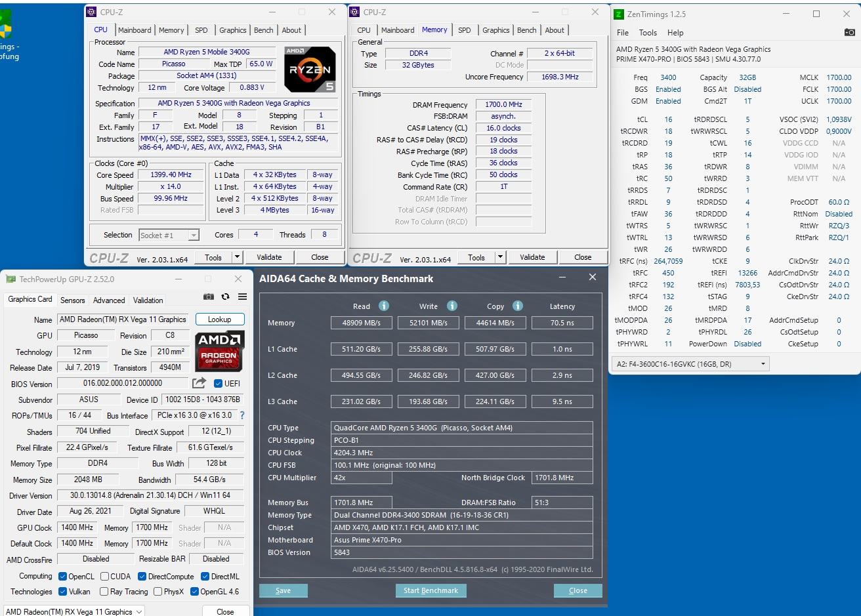Toggle the OpenGL 4.6 checkbox
Screen dimensions: 861x616
click(194, 591)
